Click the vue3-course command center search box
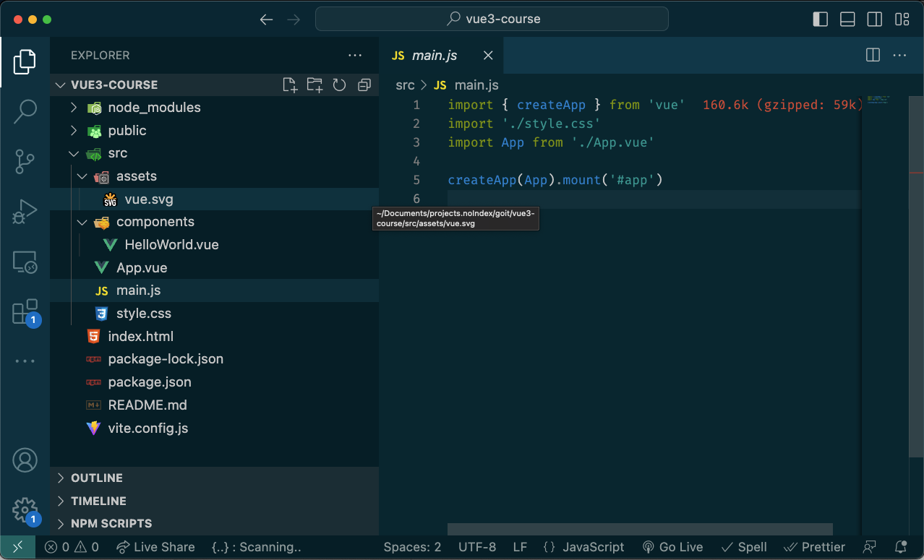Image resolution: width=924 pixels, height=560 pixels. 492,20
